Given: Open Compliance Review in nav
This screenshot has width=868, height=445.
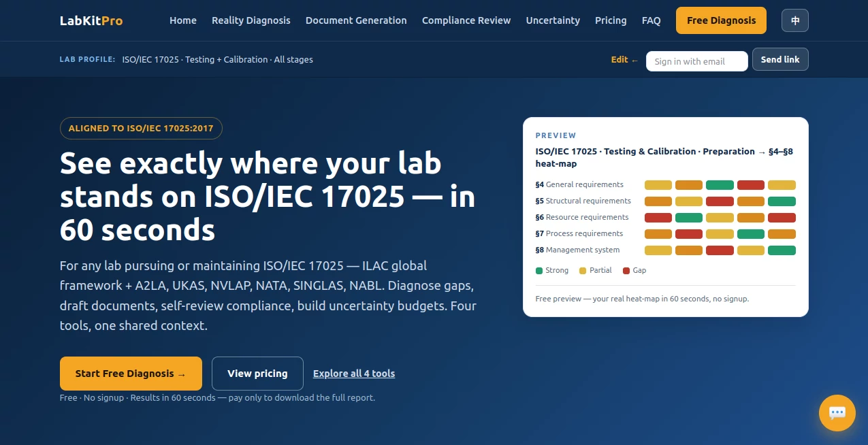Looking at the screenshot, I should tap(466, 20).
